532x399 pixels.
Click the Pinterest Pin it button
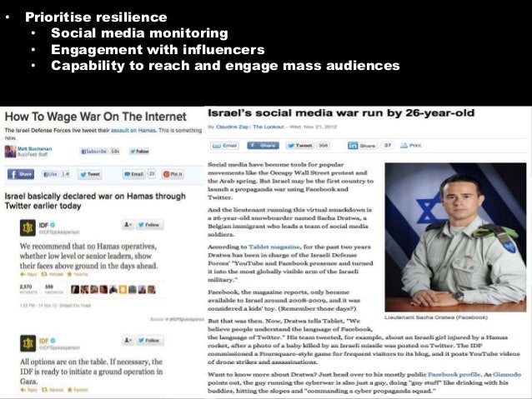[x=173, y=174]
